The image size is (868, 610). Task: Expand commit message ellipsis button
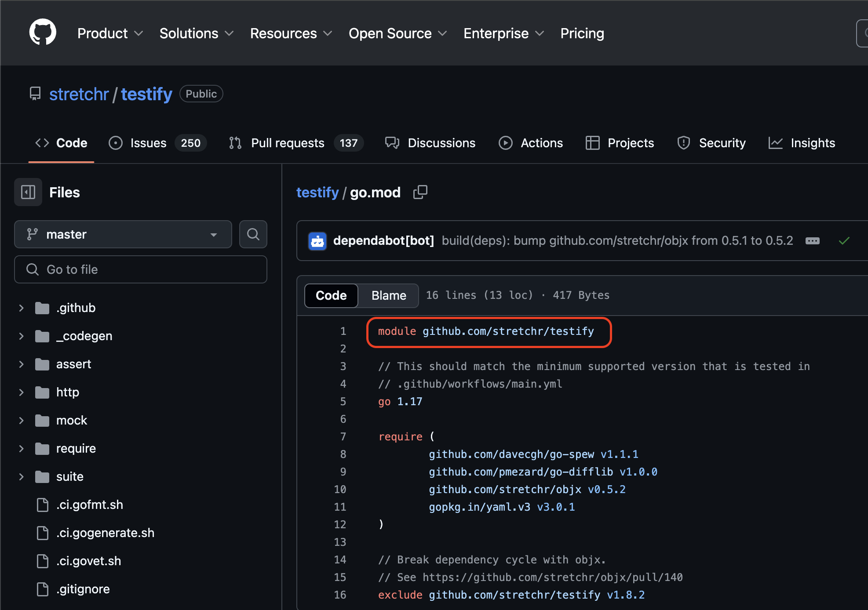[x=812, y=241]
